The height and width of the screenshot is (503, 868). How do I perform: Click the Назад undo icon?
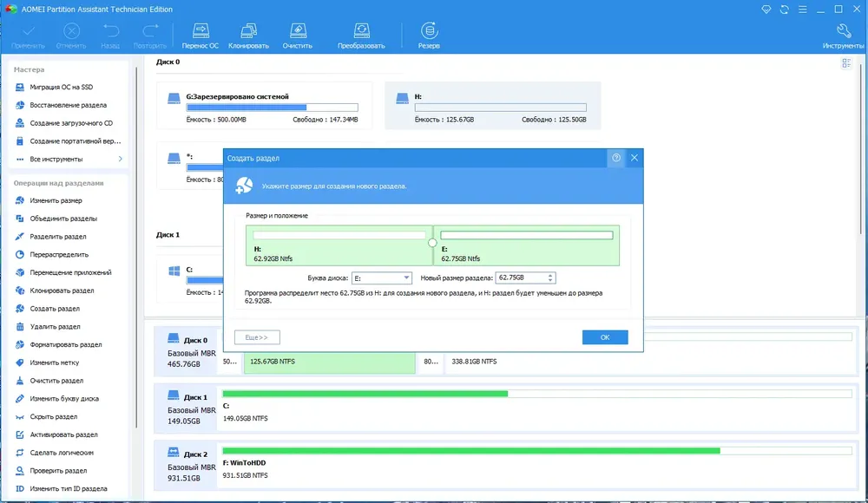click(110, 36)
